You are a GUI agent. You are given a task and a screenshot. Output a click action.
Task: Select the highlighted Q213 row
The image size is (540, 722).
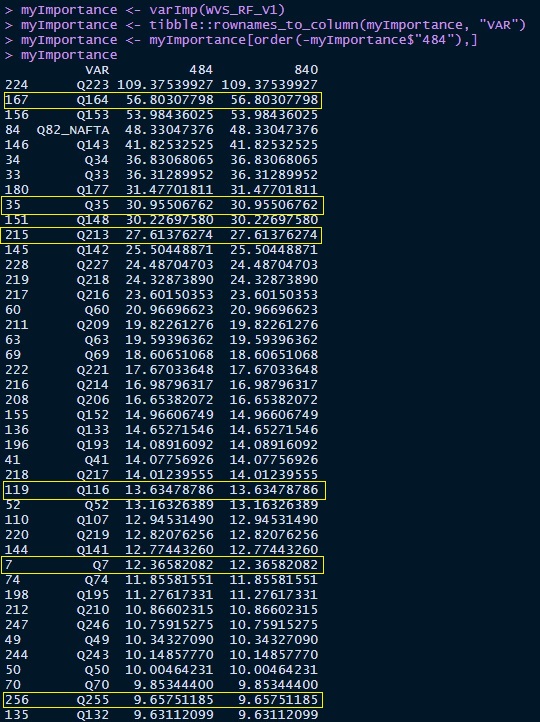click(162, 235)
